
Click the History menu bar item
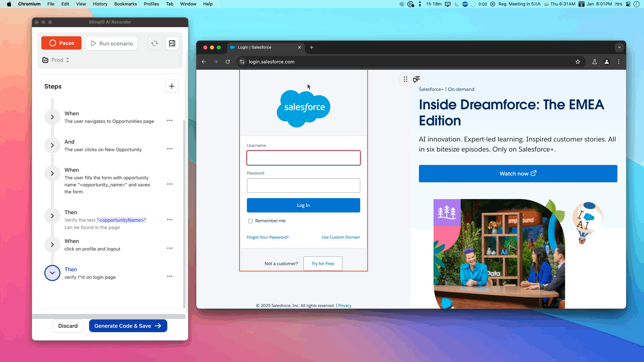click(100, 4)
